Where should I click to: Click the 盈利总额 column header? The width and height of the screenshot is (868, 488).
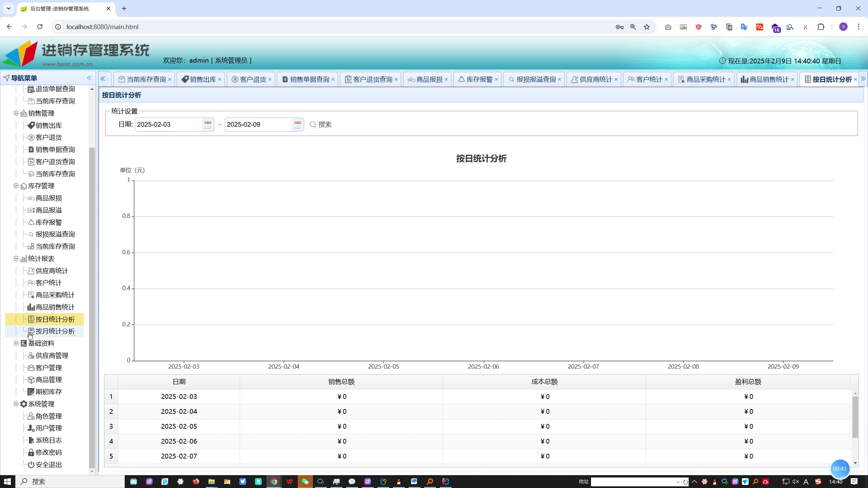748,382
